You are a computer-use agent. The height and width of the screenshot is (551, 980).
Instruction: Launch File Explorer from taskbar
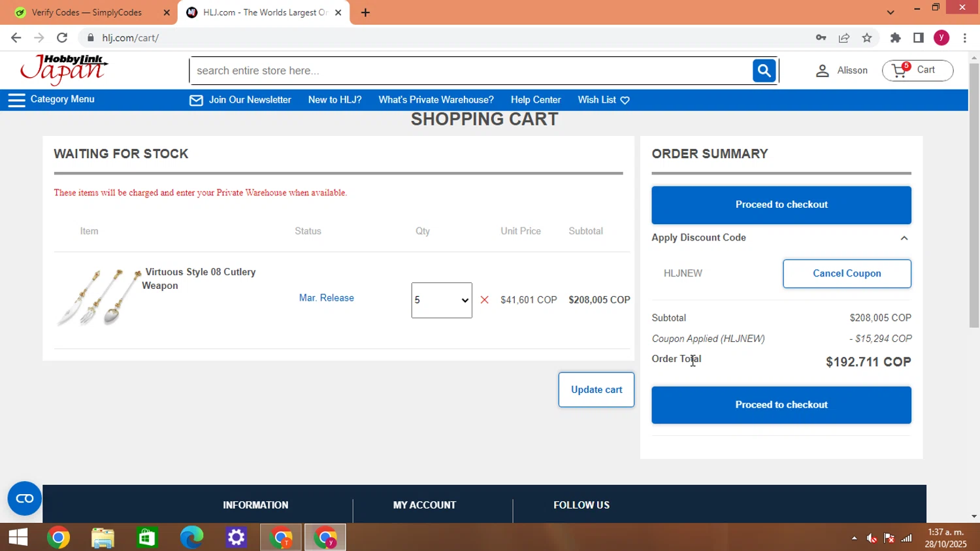pyautogui.click(x=103, y=537)
